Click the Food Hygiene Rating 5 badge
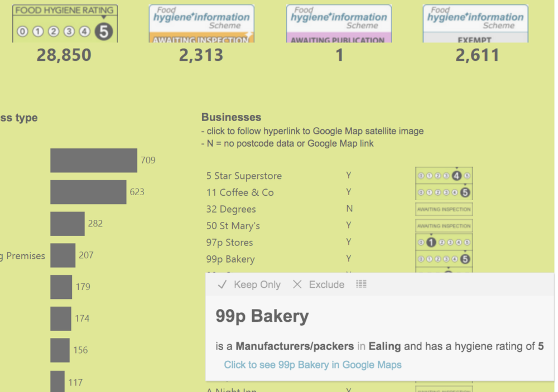The image size is (558, 392). [x=65, y=23]
